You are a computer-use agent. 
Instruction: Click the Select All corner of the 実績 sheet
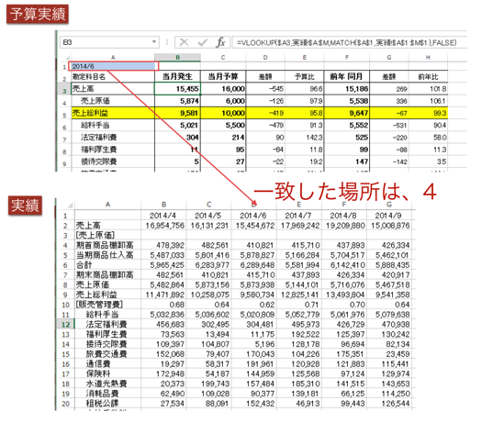70,205
